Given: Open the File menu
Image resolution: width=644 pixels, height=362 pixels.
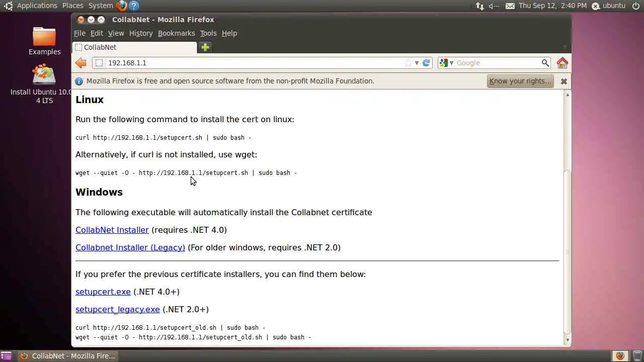Looking at the screenshot, I should 79,33.
